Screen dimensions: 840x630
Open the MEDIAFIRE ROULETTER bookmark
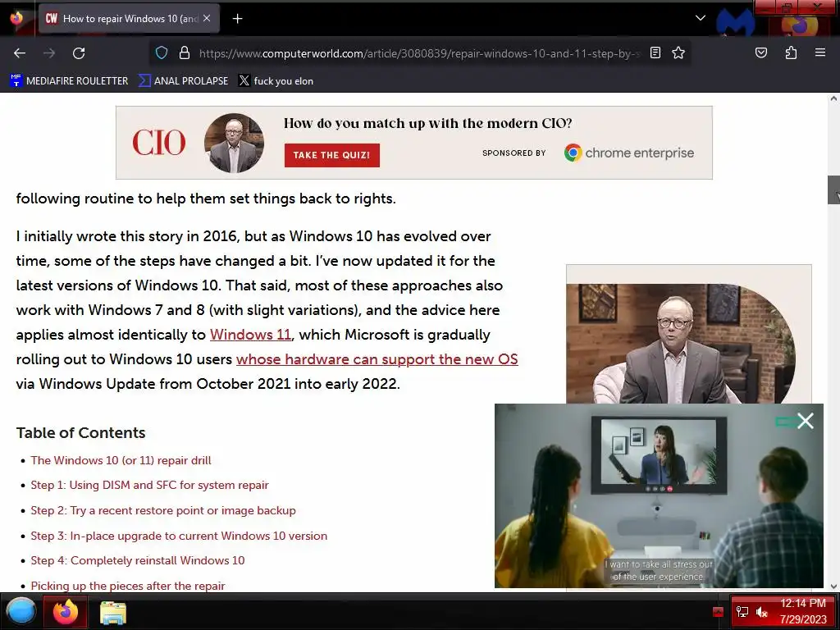coord(69,81)
